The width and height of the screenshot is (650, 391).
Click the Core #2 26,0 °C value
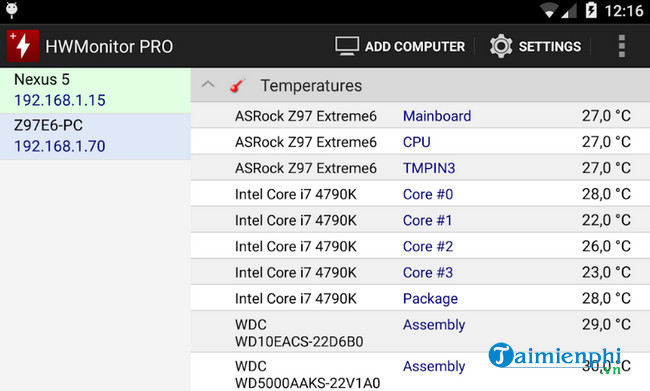(606, 247)
